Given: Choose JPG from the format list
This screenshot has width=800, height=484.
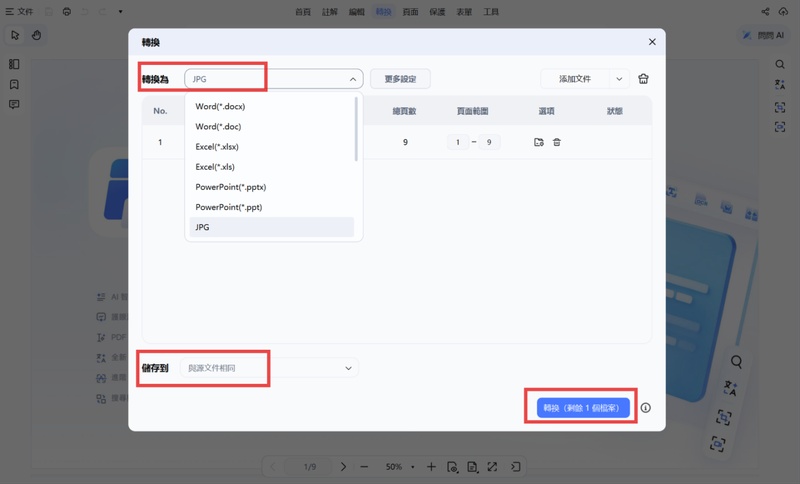Looking at the screenshot, I should point(271,227).
